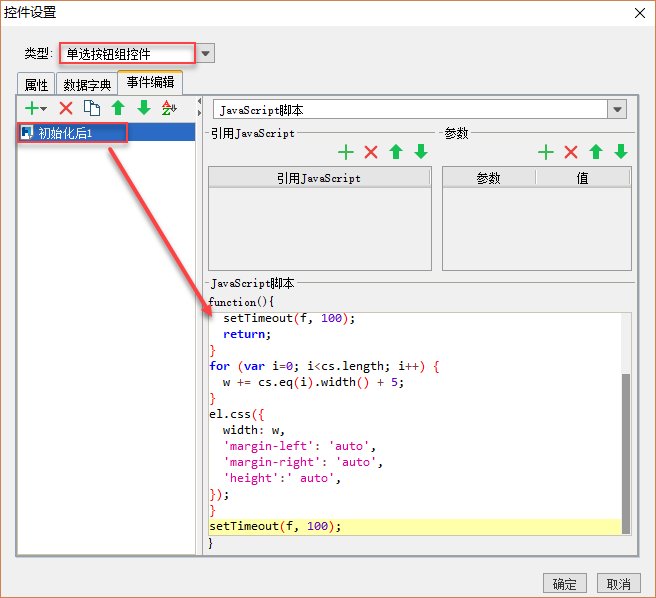
Task: Click the widget type field showing 单选按钮组控件
Action: coord(127,54)
